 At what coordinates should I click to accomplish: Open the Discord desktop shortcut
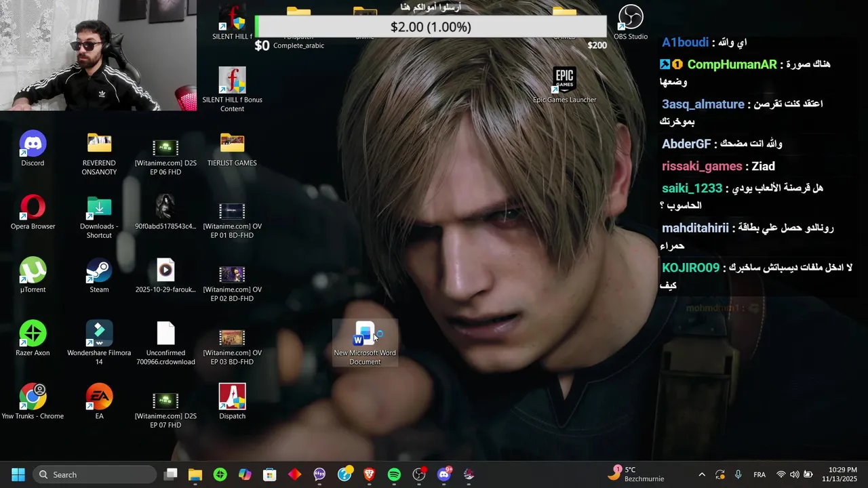[33, 148]
